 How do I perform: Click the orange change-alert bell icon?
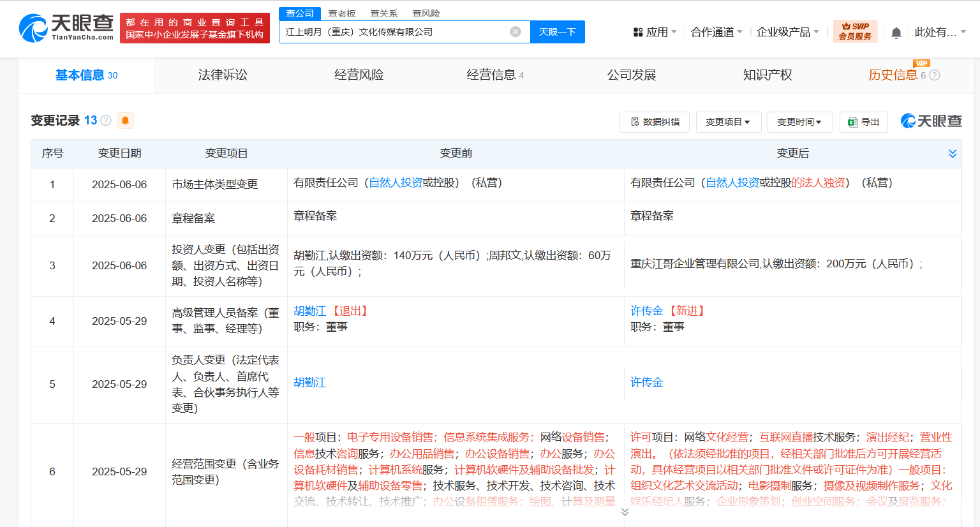point(126,121)
